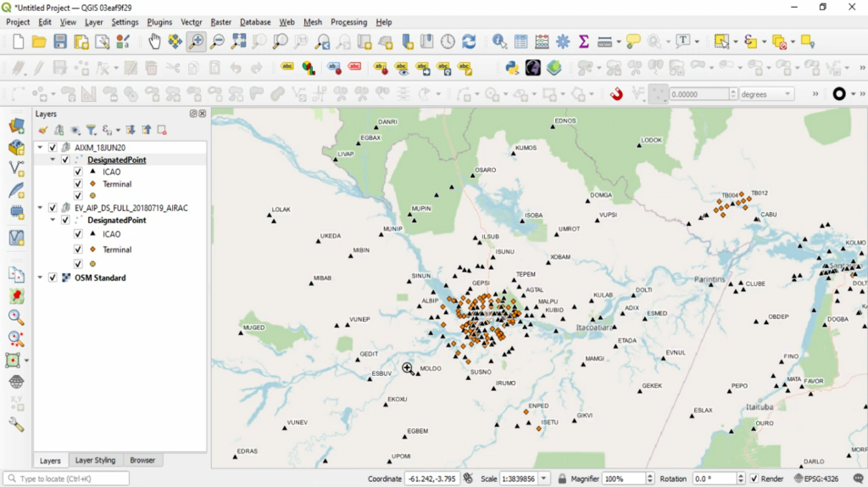
Task: Open the degrees unit dropdown
Action: [x=766, y=94]
